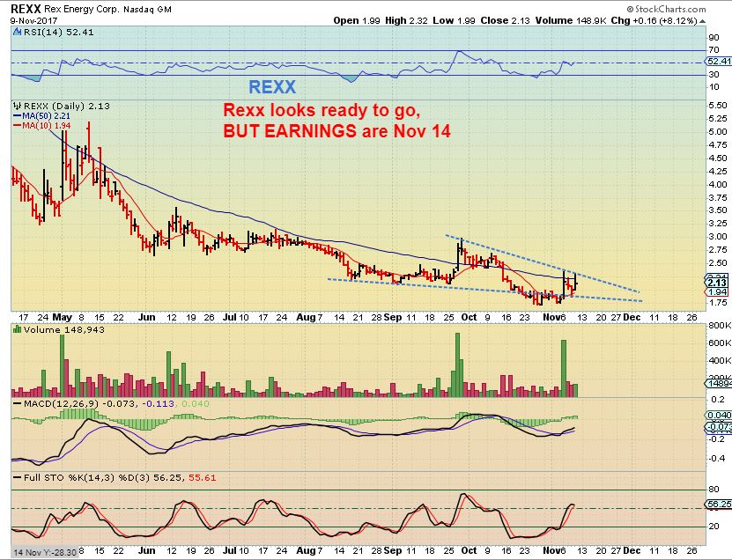The width and height of the screenshot is (732, 560).
Task: Click 'Oct' on the price panel date axis
Action: [x=469, y=317]
